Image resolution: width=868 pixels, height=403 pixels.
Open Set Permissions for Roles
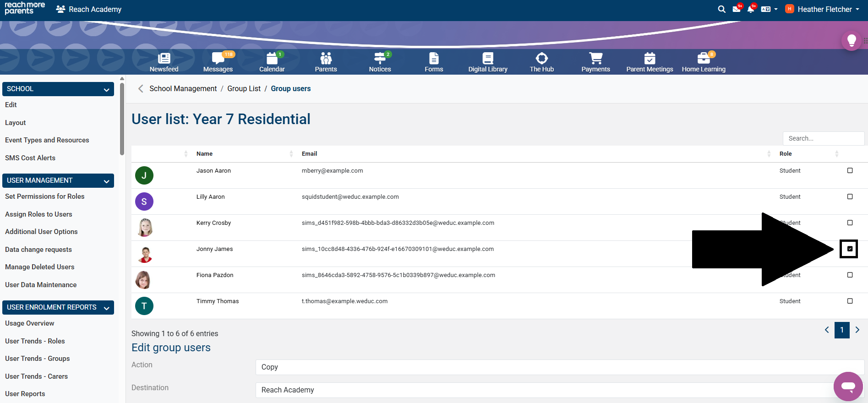45,196
